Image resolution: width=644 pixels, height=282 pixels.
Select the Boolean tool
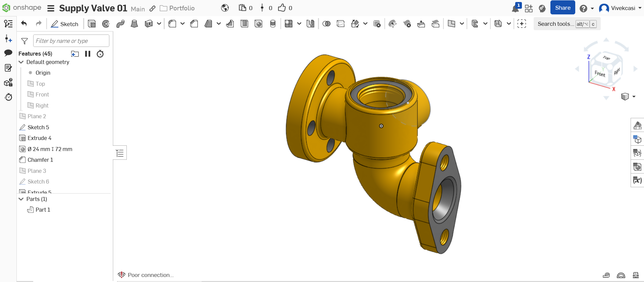(326, 24)
